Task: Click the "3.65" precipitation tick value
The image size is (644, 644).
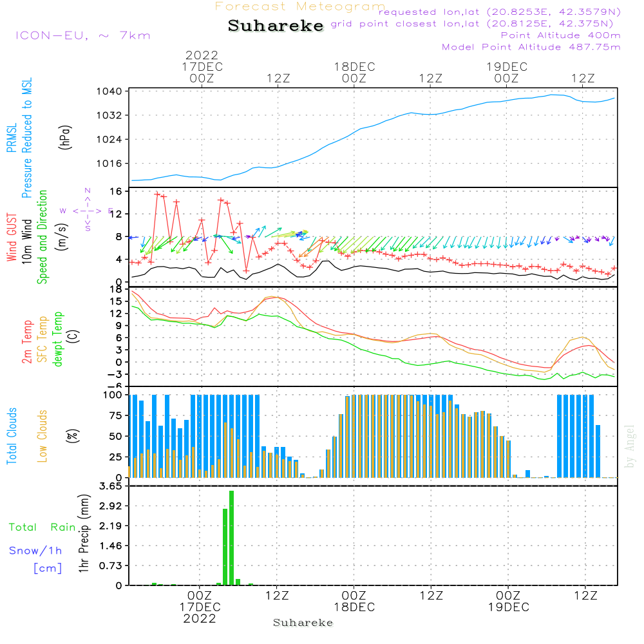Action: (x=111, y=486)
